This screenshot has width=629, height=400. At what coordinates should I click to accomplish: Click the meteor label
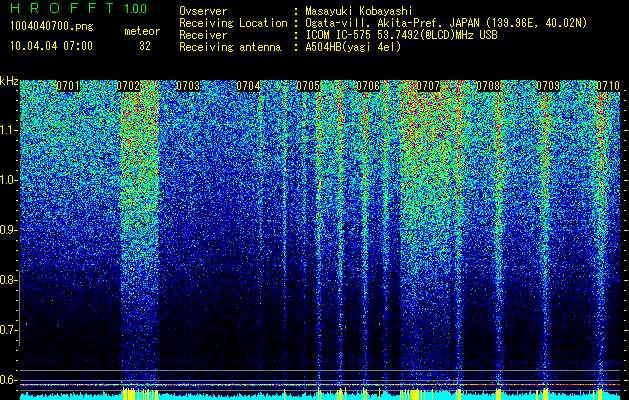click(142, 31)
